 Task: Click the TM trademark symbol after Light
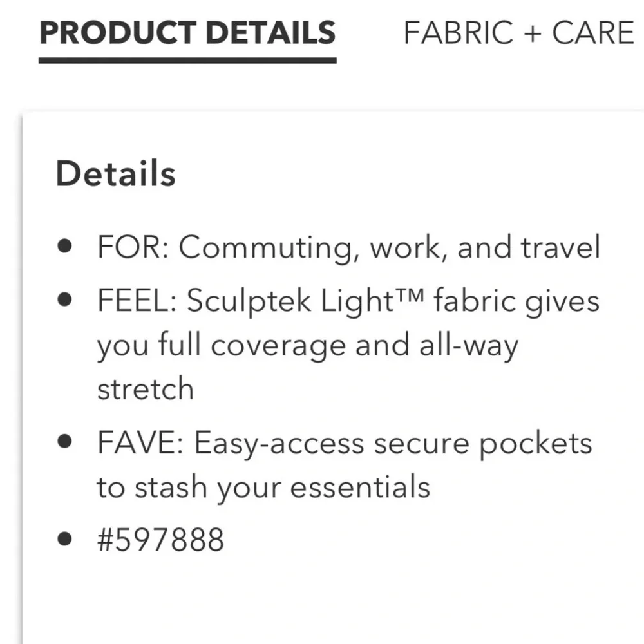click(411, 296)
